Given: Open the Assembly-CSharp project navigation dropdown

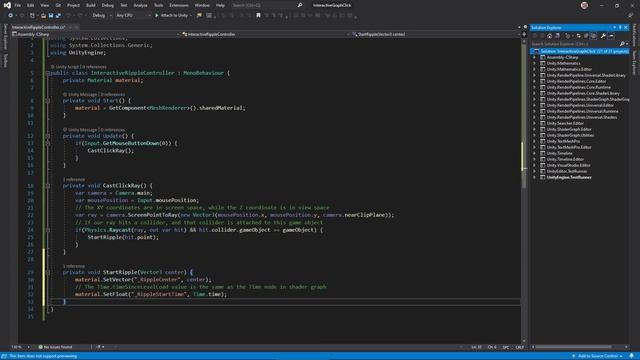Looking at the screenshot, I should (x=97, y=34).
